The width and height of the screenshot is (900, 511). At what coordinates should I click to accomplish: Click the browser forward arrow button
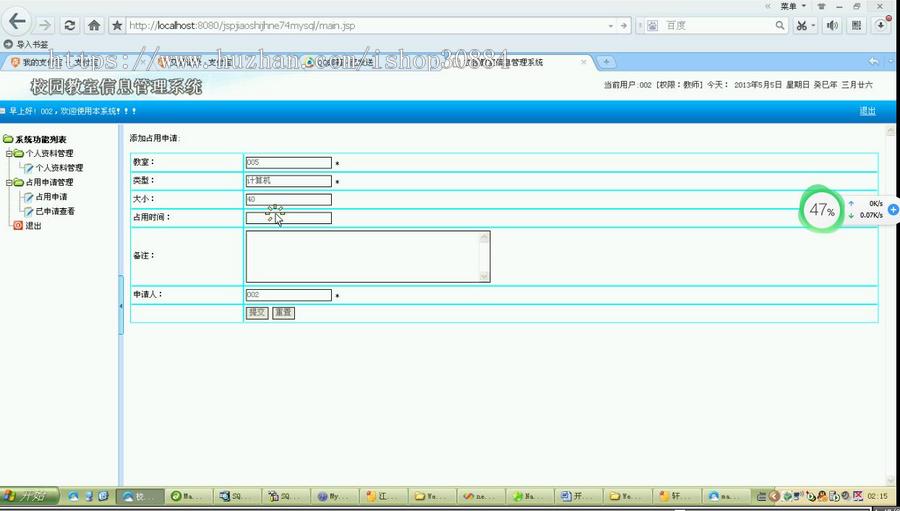[x=45, y=25]
